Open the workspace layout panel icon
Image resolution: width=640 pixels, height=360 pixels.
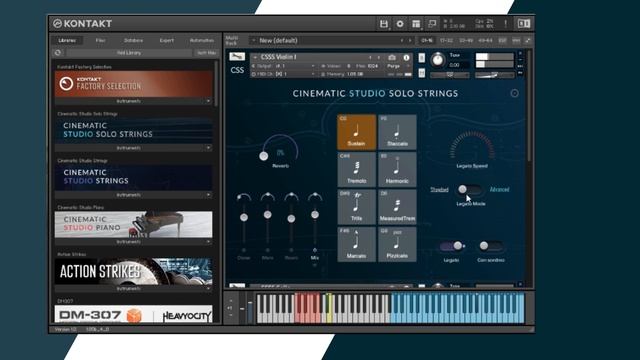pos(416,24)
